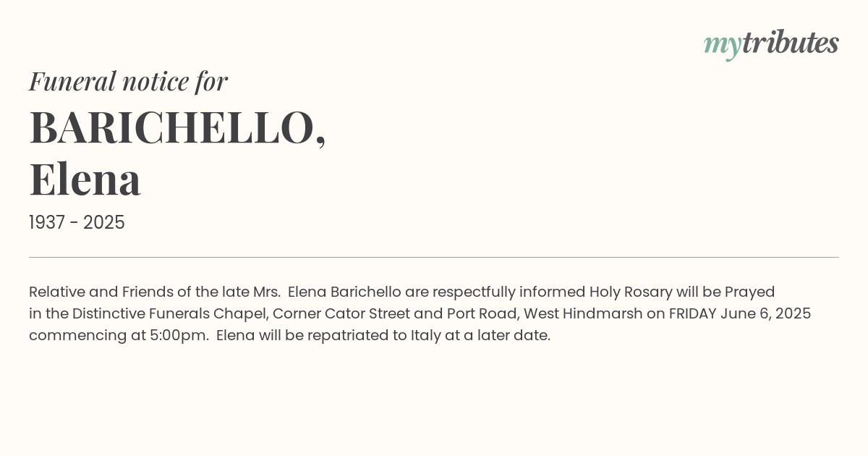
Task: Click the 'tributes' part of logo
Action: pyautogui.click(x=791, y=43)
